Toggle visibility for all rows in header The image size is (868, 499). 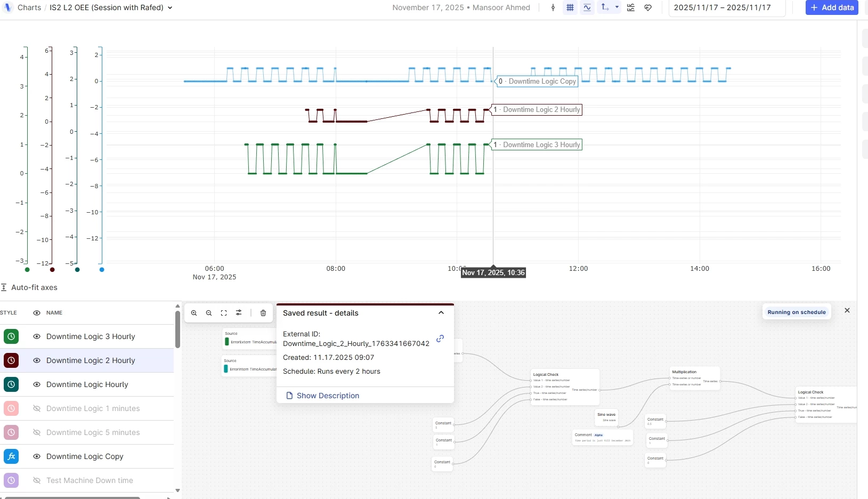(37, 313)
